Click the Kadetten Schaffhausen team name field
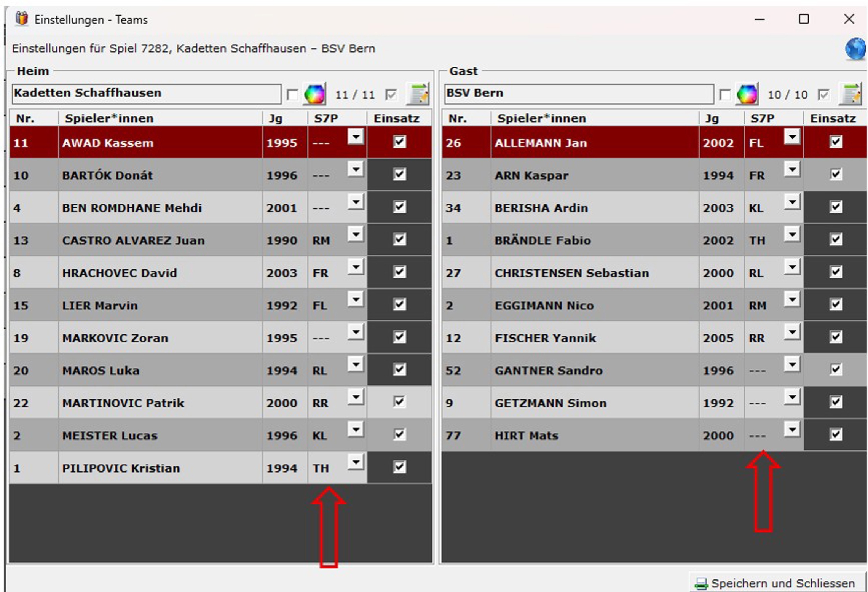 coord(147,94)
